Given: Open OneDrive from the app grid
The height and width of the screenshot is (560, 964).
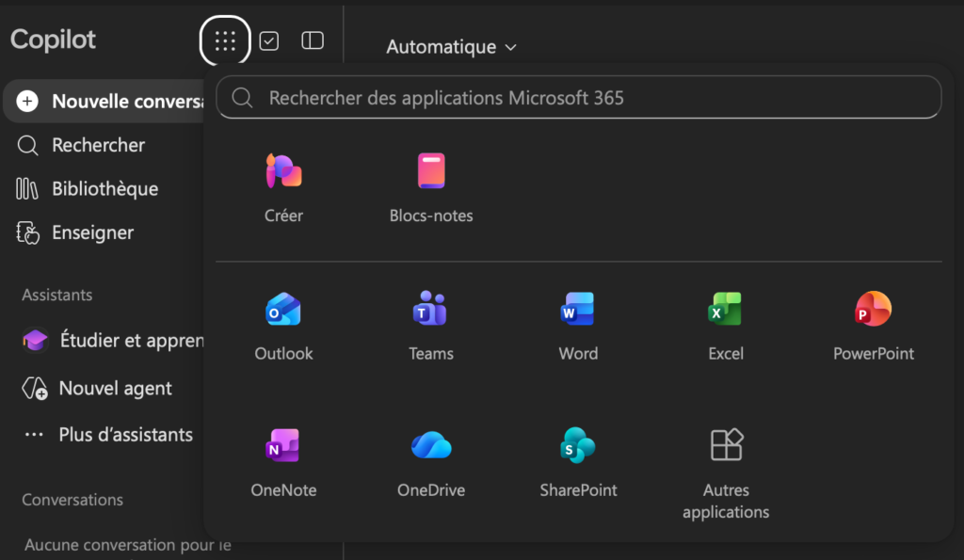Looking at the screenshot, I should click(431, 462).
